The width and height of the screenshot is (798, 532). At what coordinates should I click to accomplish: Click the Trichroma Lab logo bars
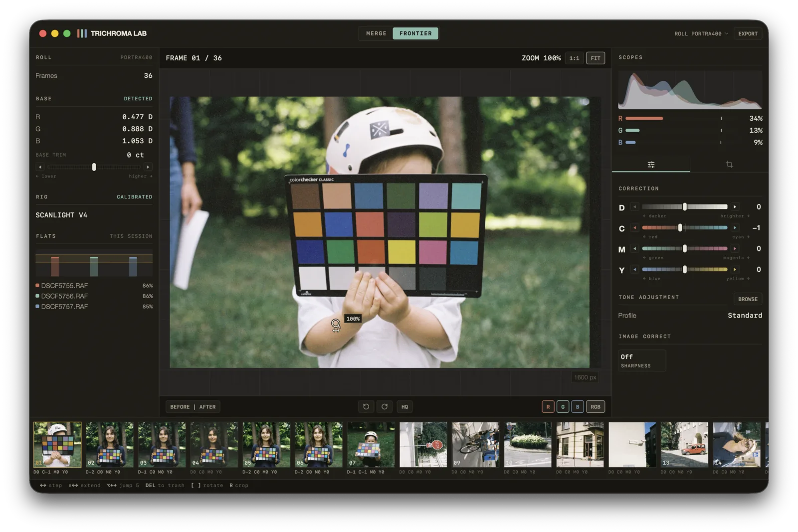(82, 33)
